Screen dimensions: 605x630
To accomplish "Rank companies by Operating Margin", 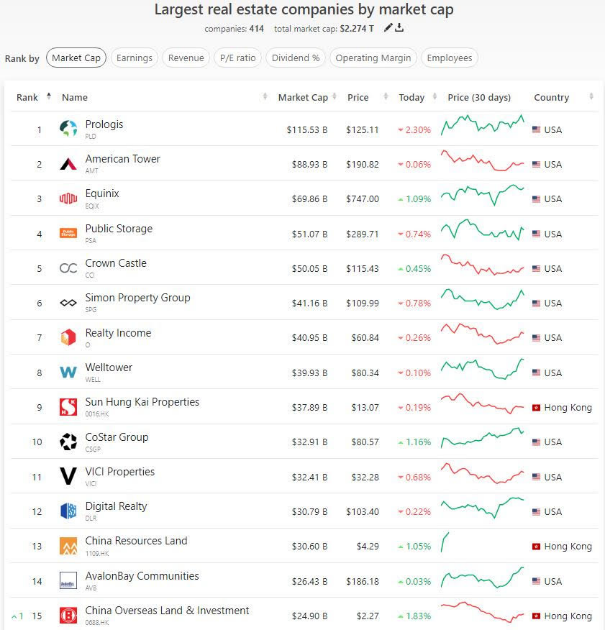I will pyautogui.click(x=373, y=58).
